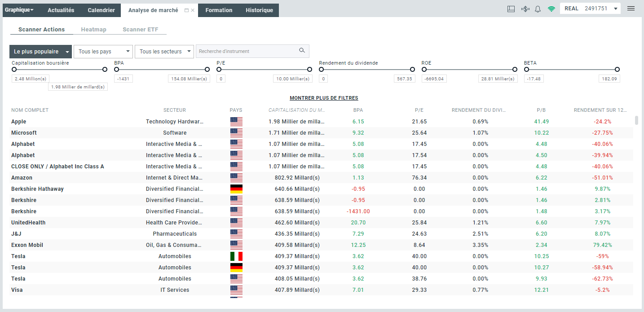
Task: Open the Tous les pays dropdown
Action: coord(103,52)
